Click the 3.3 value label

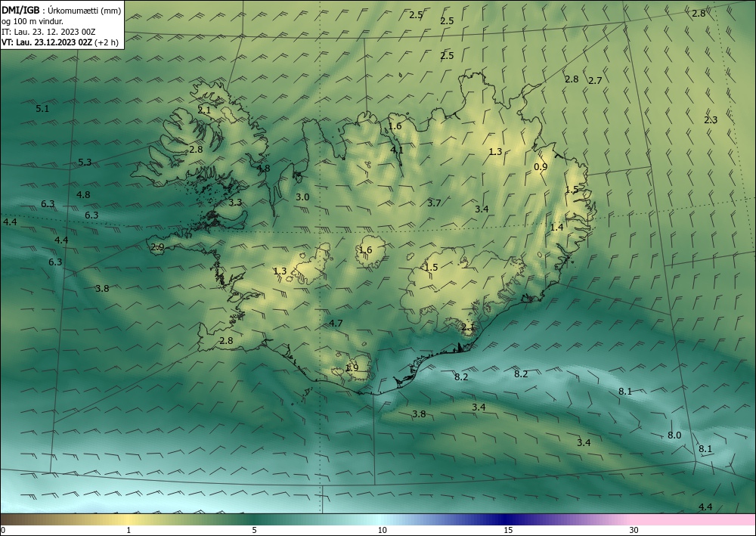(x=235, y=202)
